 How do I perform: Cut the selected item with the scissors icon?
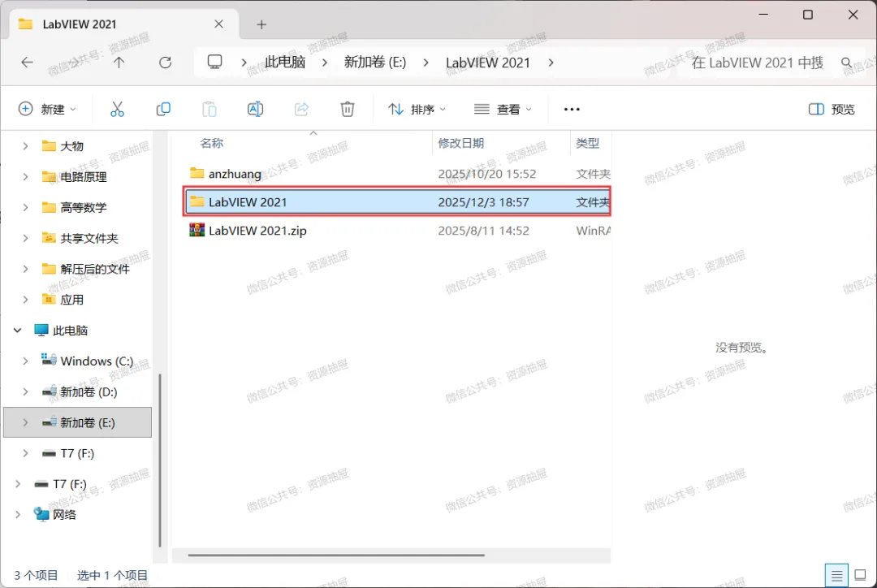point(117,109)
